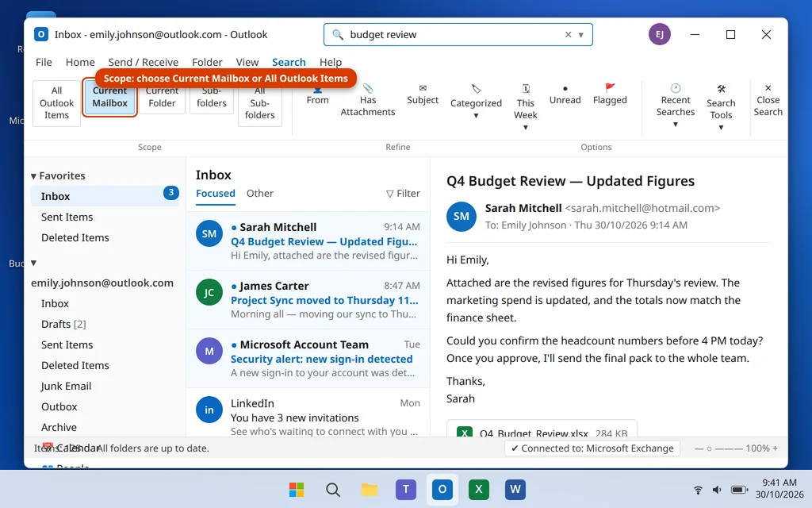Open the File menu
The image size is (812, 508).
[44, 62]
